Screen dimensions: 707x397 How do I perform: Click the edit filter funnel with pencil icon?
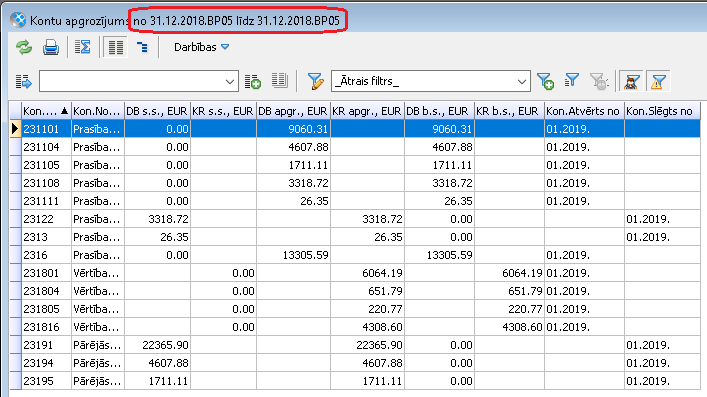coord(316,81)
